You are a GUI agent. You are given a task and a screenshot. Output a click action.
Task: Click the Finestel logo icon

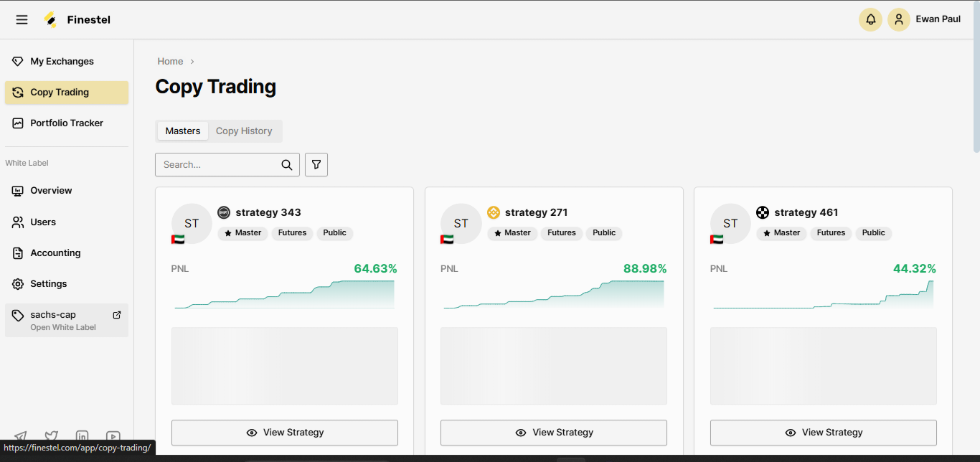(x=50, y=19)
